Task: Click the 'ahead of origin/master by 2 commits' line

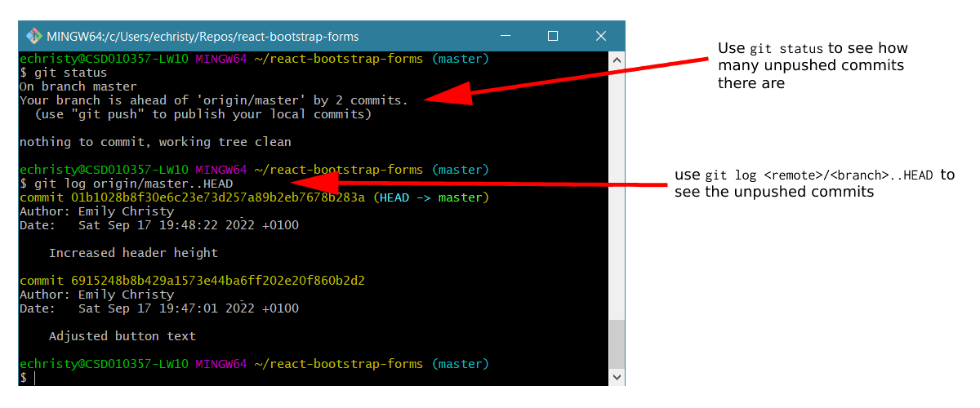Action: (213, 100)
